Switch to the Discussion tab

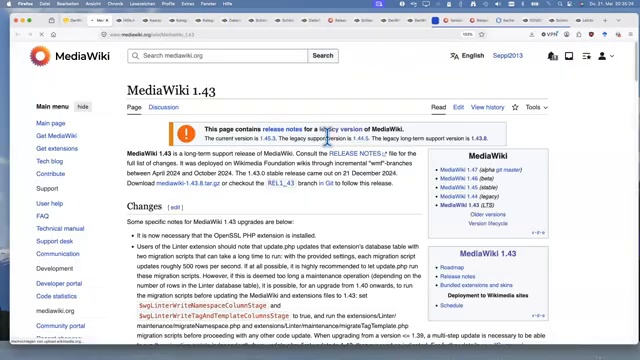(164, 107)
